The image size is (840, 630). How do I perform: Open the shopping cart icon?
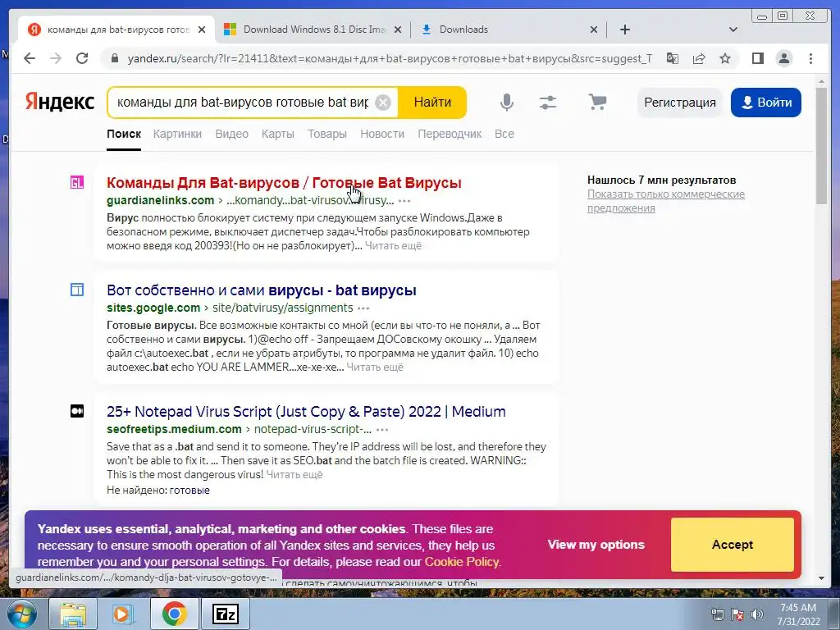[x=597, y=102]
